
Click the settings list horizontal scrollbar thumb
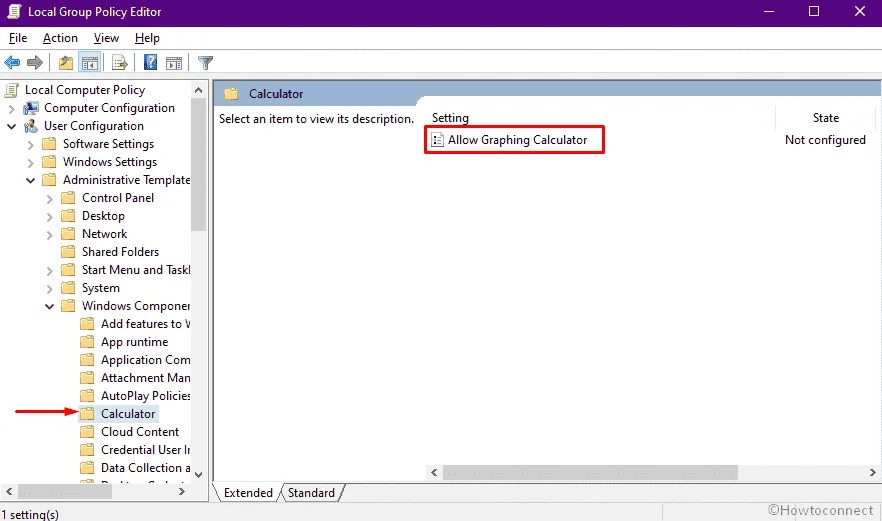[590, 473]
